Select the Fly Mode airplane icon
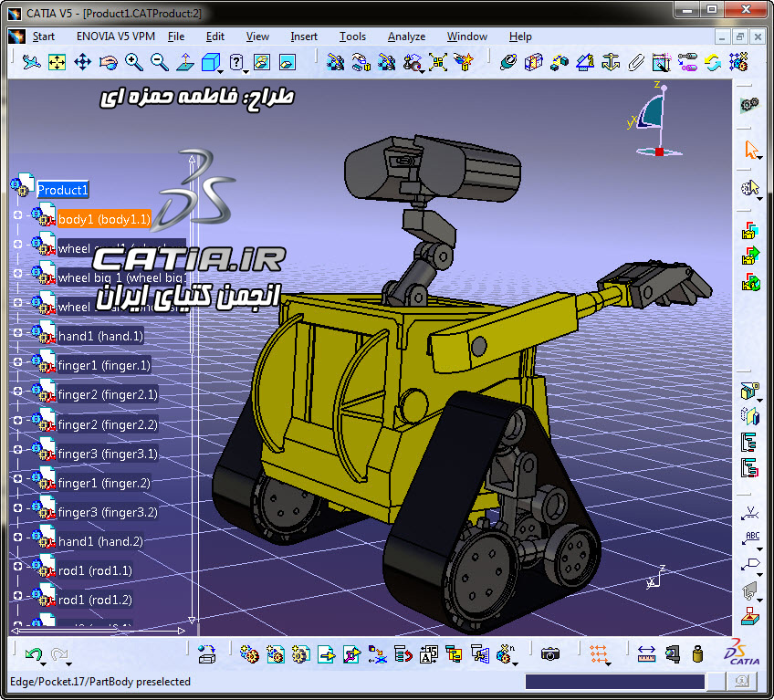This screenshot has height=700, width=774. tap(31, 63)
